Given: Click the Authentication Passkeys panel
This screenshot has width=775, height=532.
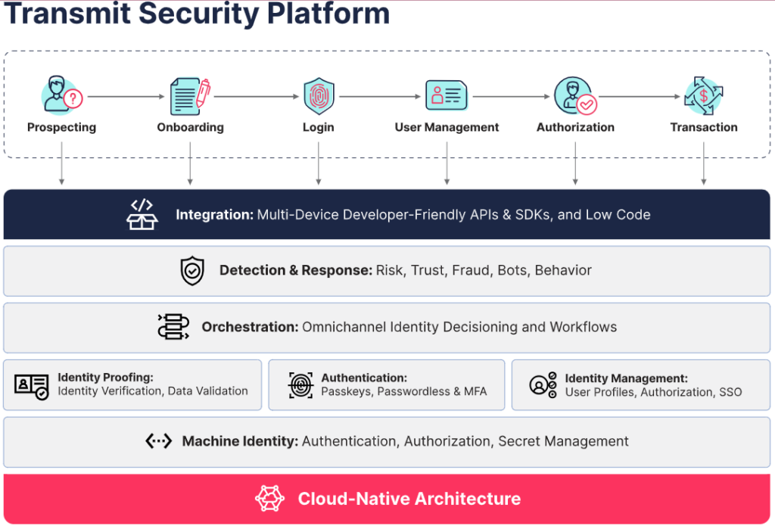Looking at the screenshot, I should click(x=386, y=384).
